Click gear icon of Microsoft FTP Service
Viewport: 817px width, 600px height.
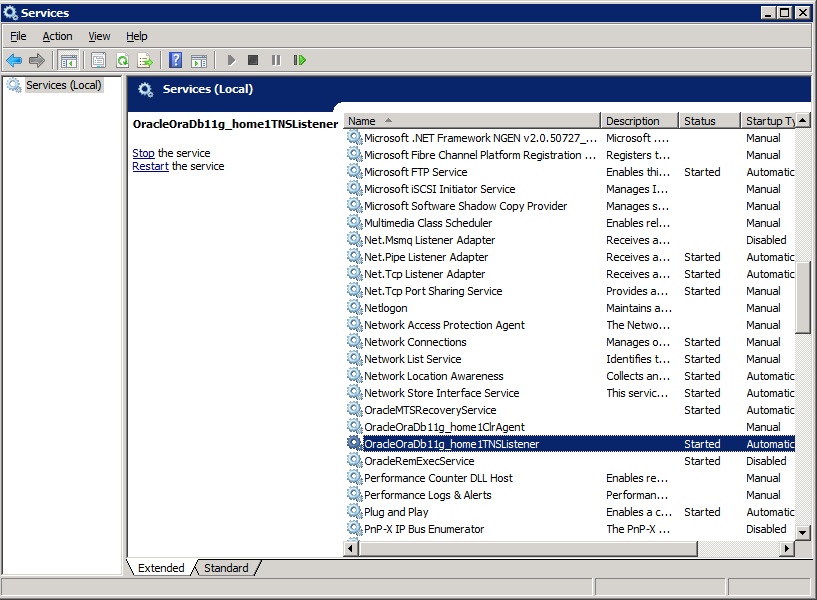coord(354,171)
